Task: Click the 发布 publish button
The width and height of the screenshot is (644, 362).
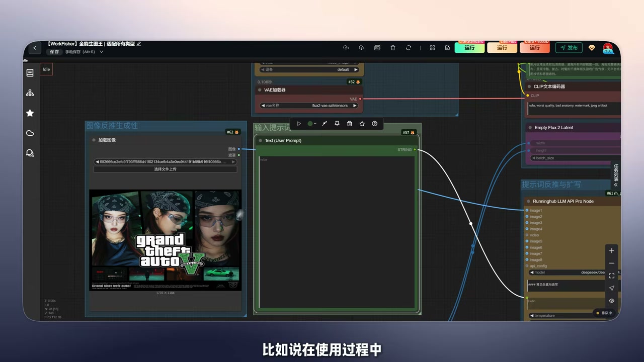Action: click(569, 48)
